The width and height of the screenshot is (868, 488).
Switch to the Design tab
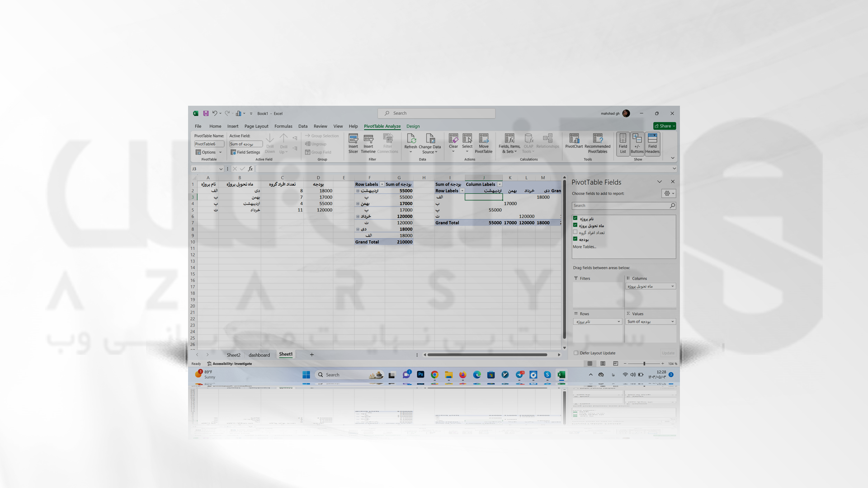tap(413, 127)
